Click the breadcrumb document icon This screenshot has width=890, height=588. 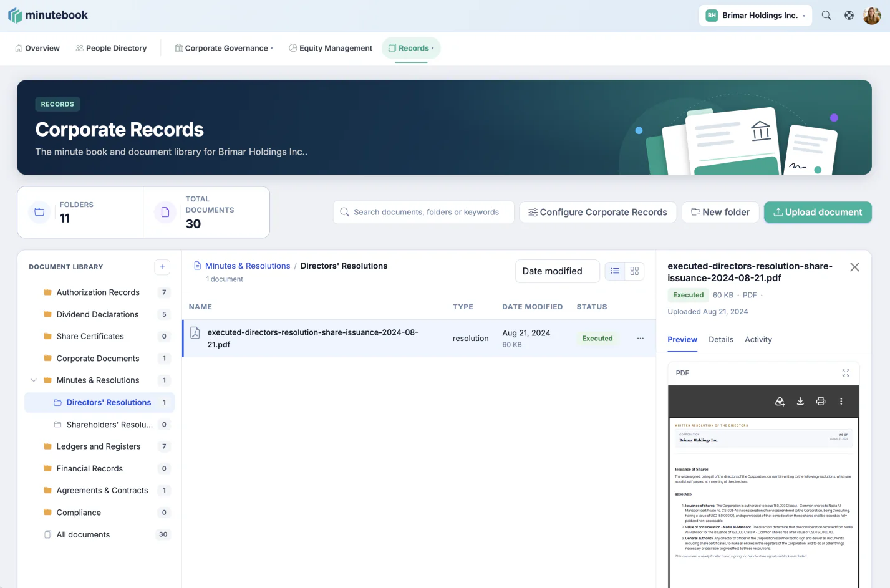(x=197, y=266)
